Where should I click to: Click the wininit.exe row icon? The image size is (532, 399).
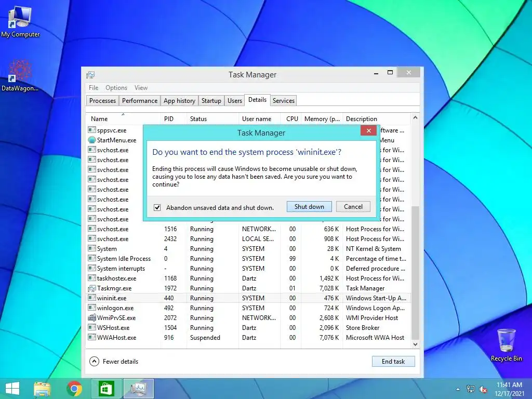coord(91,298)
